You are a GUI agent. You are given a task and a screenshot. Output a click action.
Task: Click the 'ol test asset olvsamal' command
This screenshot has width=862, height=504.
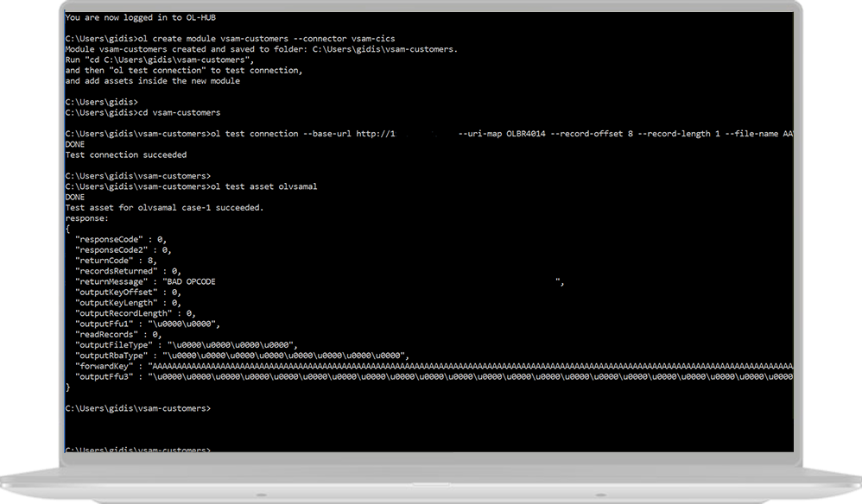(x=264, y=186)
